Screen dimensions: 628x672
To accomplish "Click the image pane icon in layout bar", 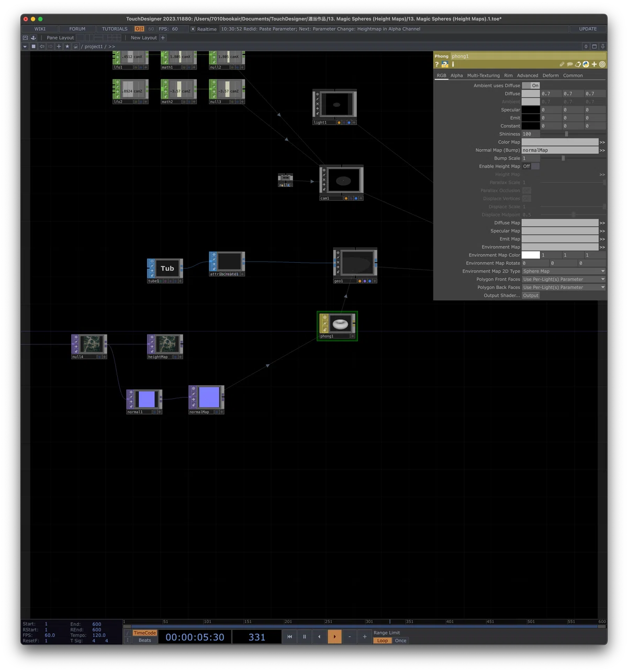I will [x=25, y=38].
